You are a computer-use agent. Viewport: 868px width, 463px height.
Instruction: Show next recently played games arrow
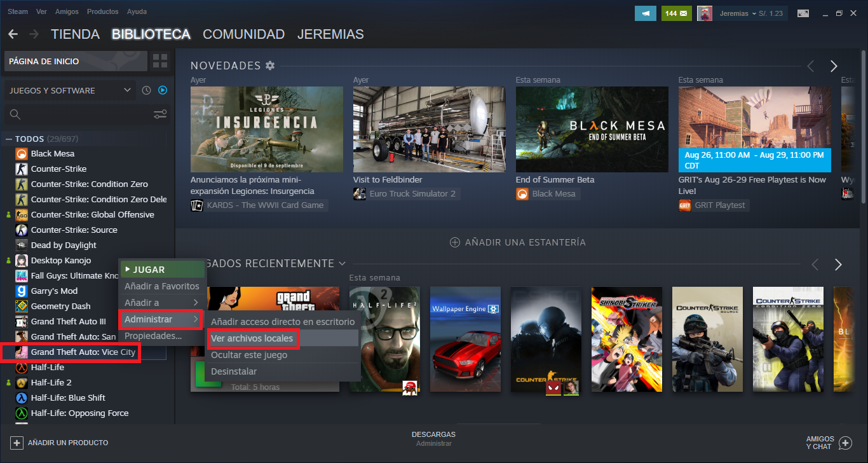tap(838, 265)
